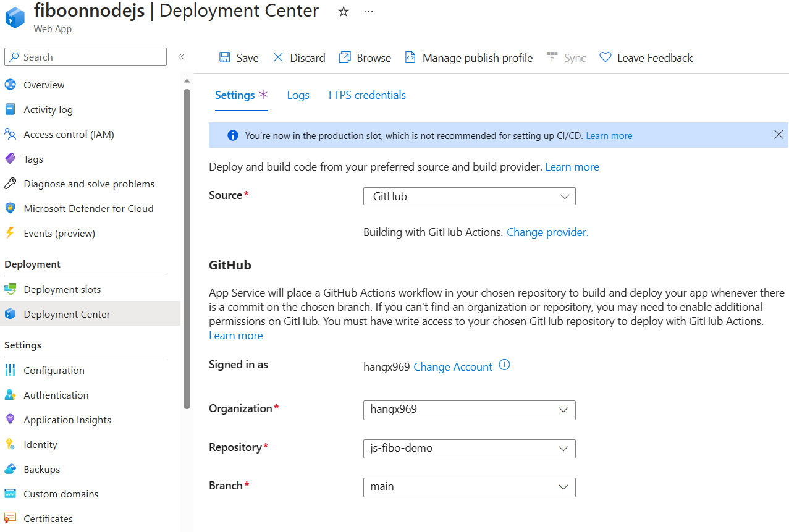Open the Source dropdown showing GitHub
The image size is (789, 532).
click(470, 196)
